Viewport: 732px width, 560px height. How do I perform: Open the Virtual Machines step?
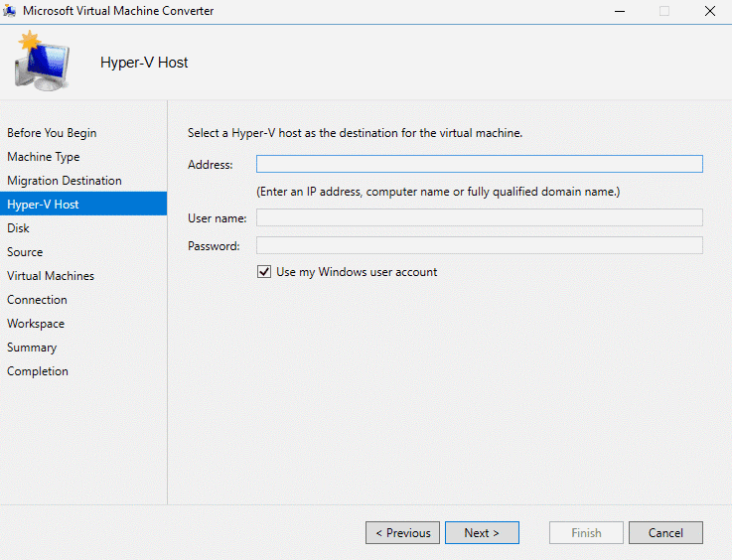(51, 276)
